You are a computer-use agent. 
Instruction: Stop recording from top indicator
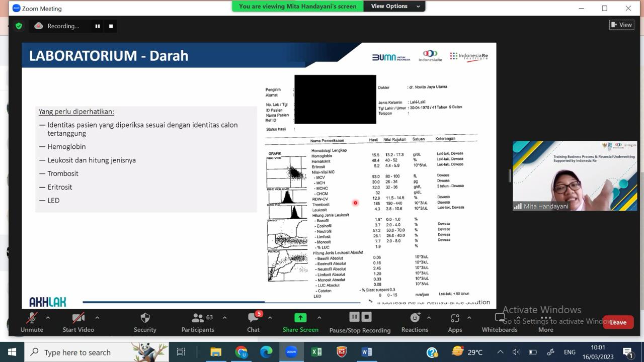click(x=111, y=26)
